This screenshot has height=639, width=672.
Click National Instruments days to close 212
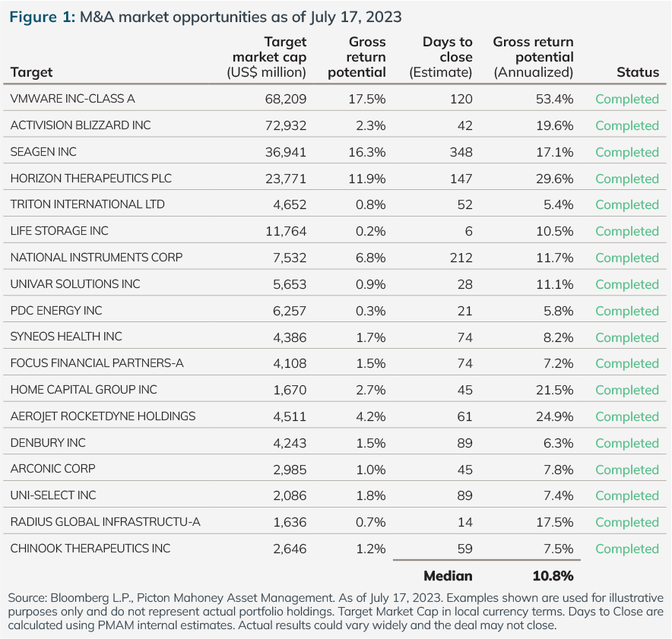(x=461, y=258)
